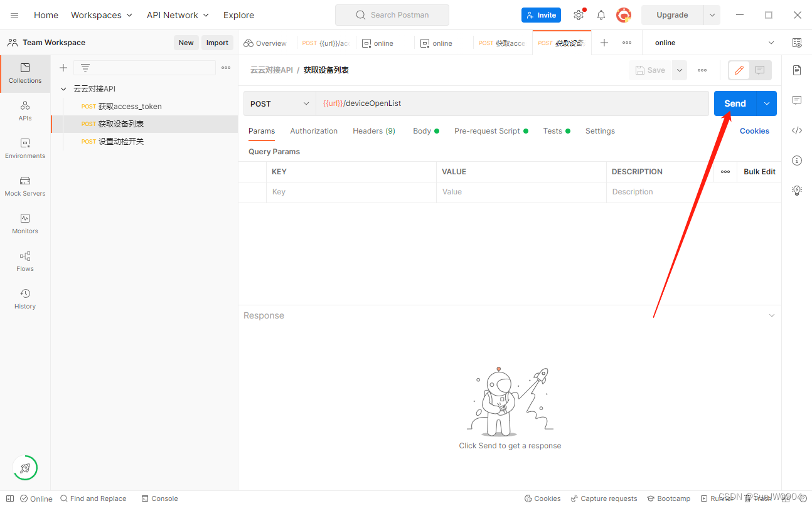Viewport: 812px width, 506px height.
Task: Switch to the Authorization tab
Action: pos(314,131)
